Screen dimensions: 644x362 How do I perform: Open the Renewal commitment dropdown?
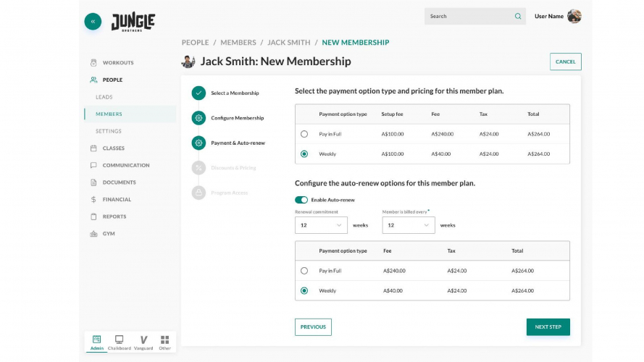click(321, 225)
